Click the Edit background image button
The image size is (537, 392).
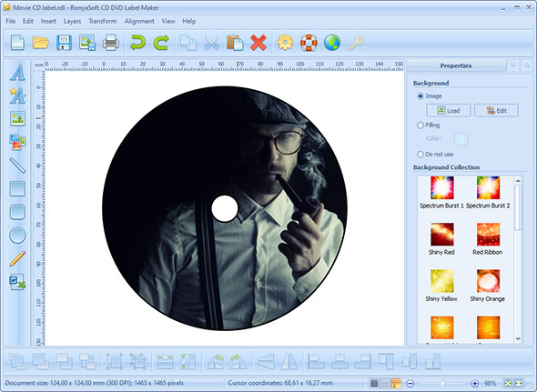pos(496,111)
